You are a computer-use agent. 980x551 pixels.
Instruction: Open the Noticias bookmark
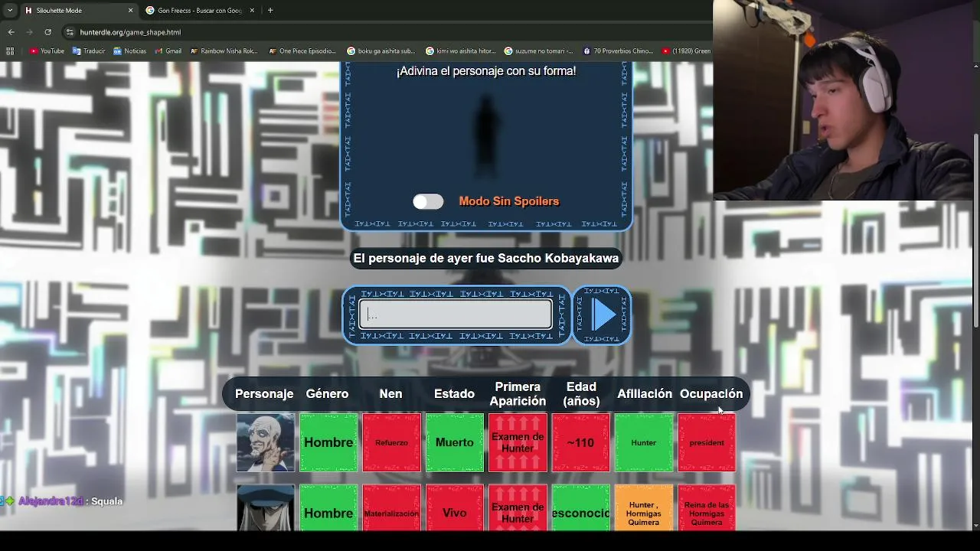pyautogui.click(x=130, y=51)
